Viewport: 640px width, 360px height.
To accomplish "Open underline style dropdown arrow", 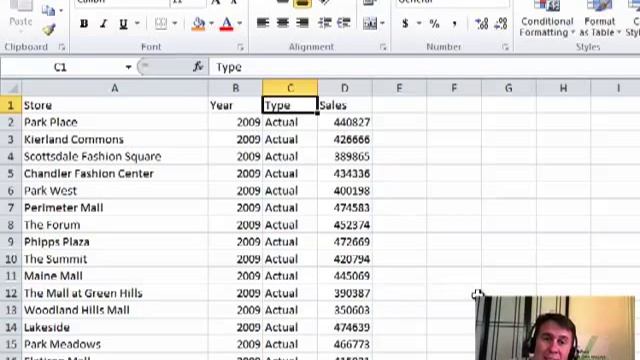I will [x=137, y=24].
